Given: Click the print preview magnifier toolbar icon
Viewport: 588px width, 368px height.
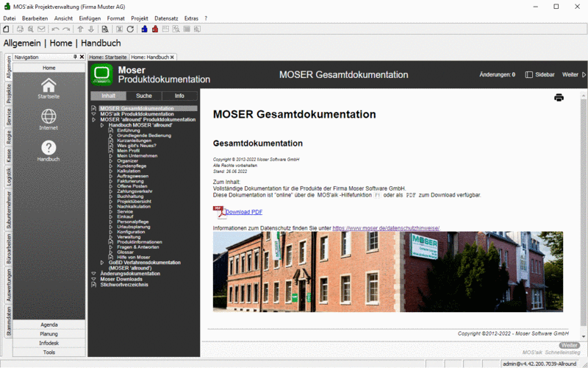Looking at the screenshot, I should (30, 29).
